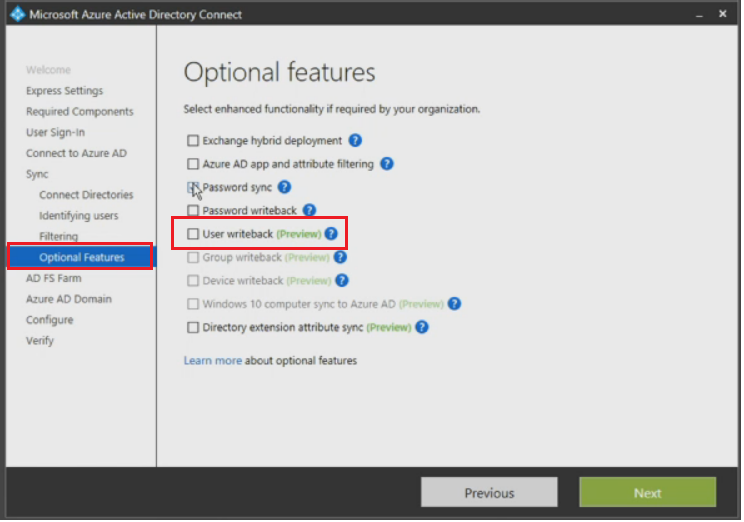
Task: Open help for Azure AD app filtering
Action: tap(387, 164)
